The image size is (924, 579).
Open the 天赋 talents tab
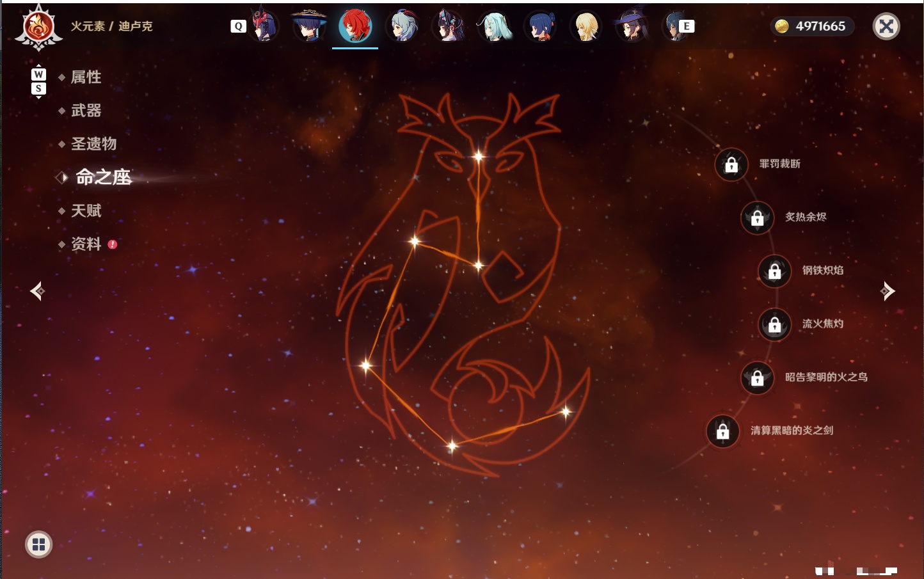click(x=86, y=210)
